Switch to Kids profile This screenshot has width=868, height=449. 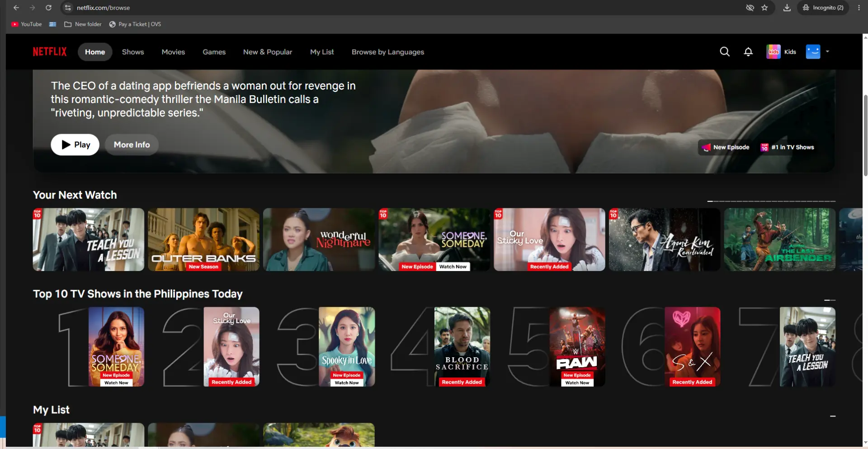point(781,52)
